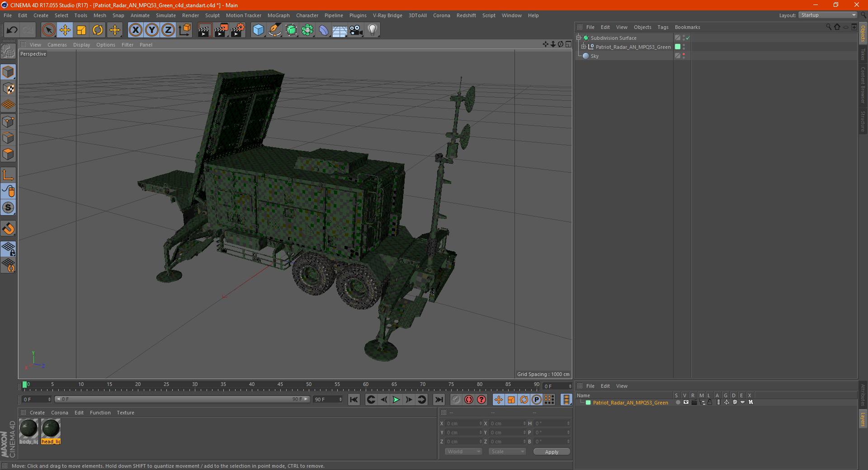Image resolution: width=868 pixels, height=470 pixels.
Task: Add Subdivision Surface generator icon
Action: pos(291,30)
